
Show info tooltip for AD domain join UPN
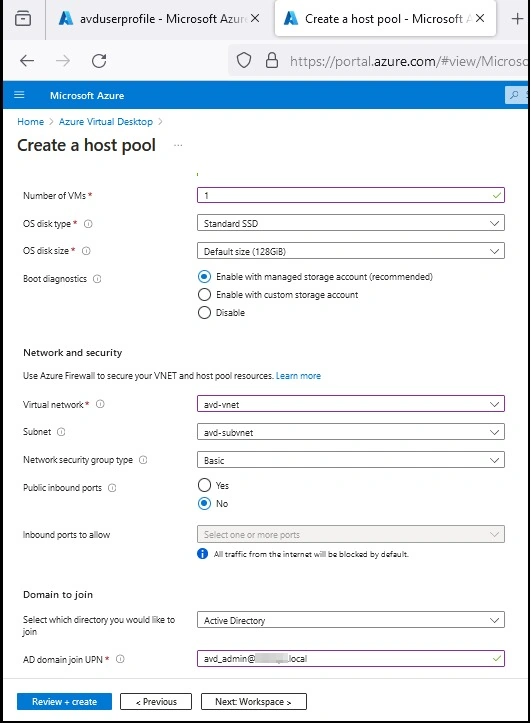coord(120,659)
